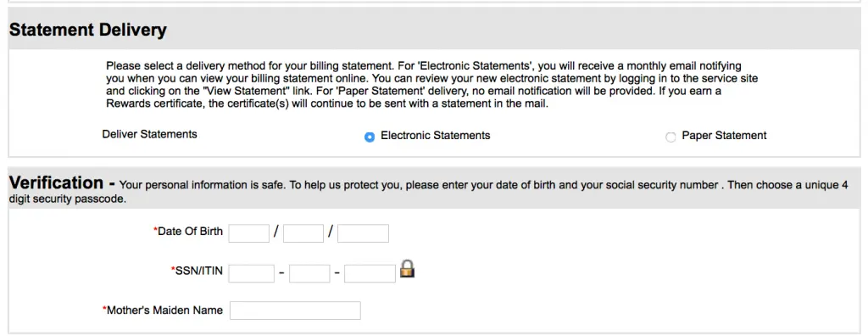This screenshot has width=868, height=336.
Task: Choose the Paper Statement radio button
Action: click(670, 137)
